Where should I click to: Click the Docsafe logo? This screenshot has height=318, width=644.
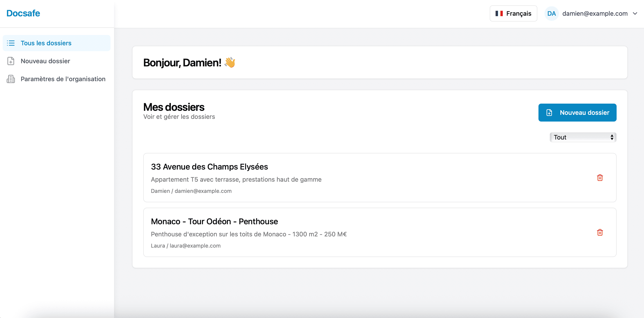pos(23,13)
